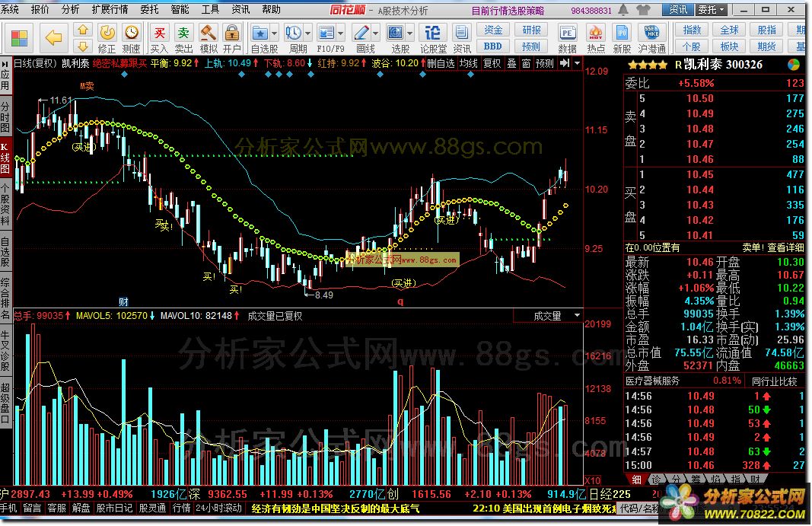Click the shirt skin icon
The height and width of the screenshot is (526, 812).
tap(643, 9)
